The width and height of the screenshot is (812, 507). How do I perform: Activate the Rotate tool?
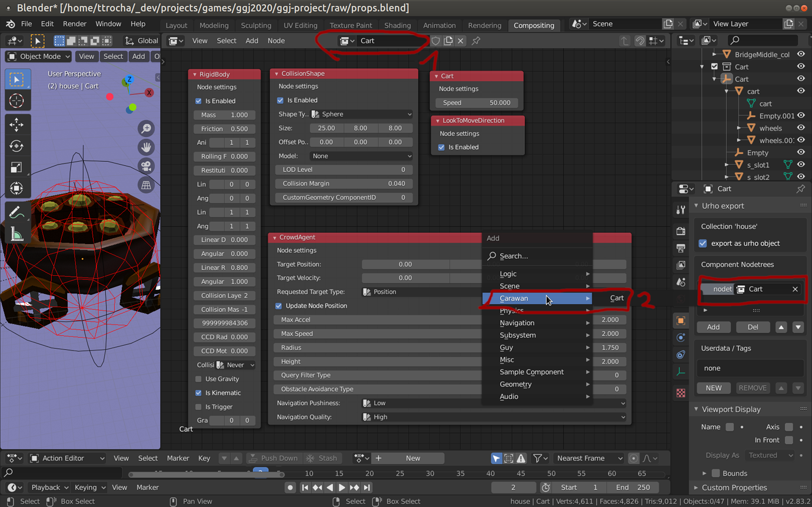pos(16,146)
